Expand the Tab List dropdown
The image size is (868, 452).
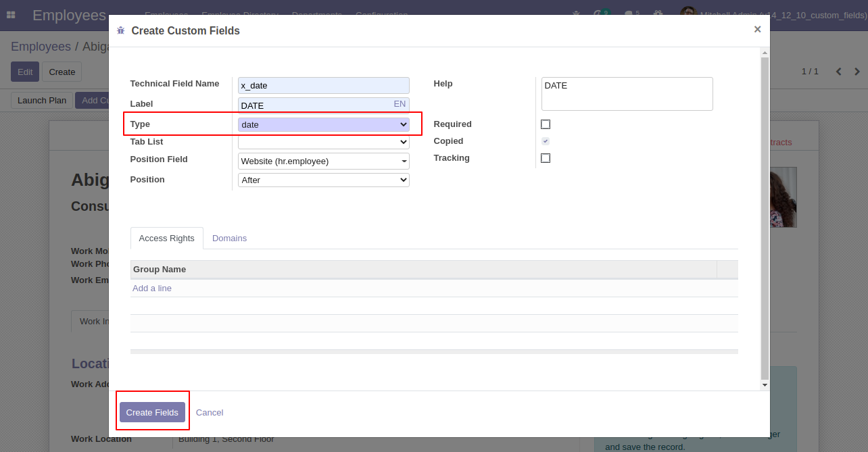[323, 142]
